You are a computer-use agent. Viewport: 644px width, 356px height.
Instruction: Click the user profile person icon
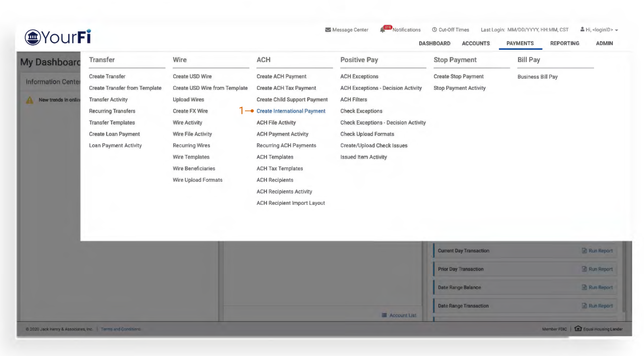582,29
